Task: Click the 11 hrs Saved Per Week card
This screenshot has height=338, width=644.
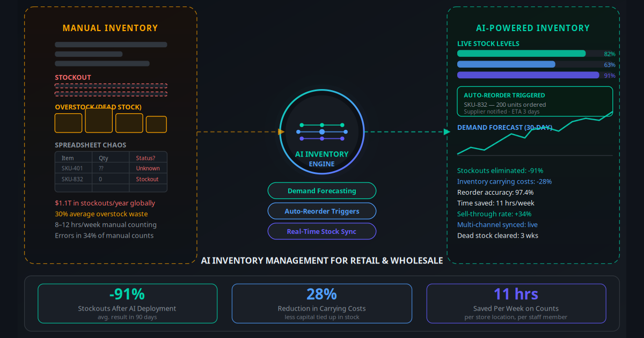Action: 516,303
